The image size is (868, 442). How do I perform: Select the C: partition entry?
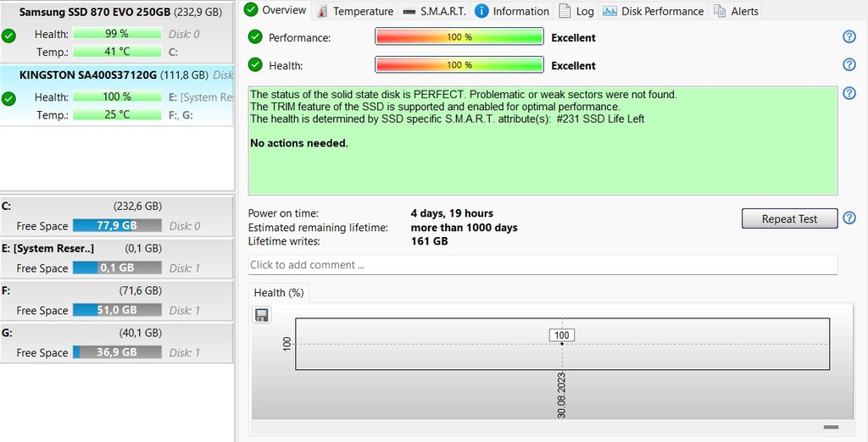[117, 216]
